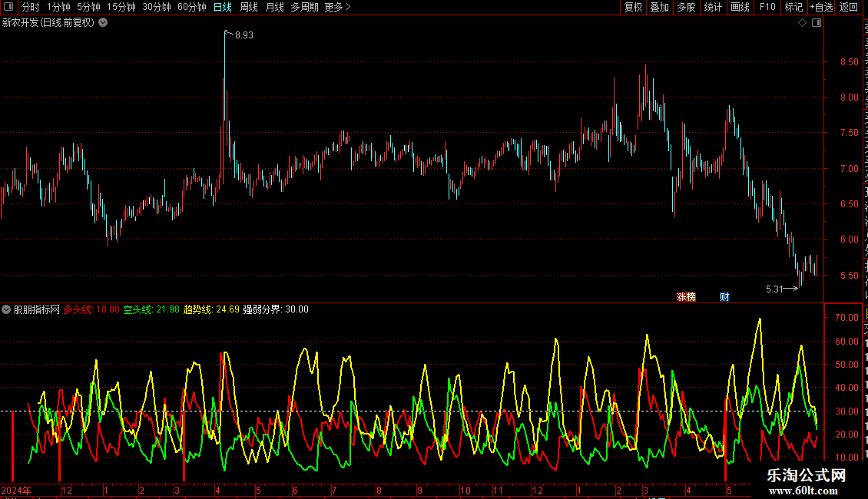Click the 5.31 low price label

[x=774, y=289]
